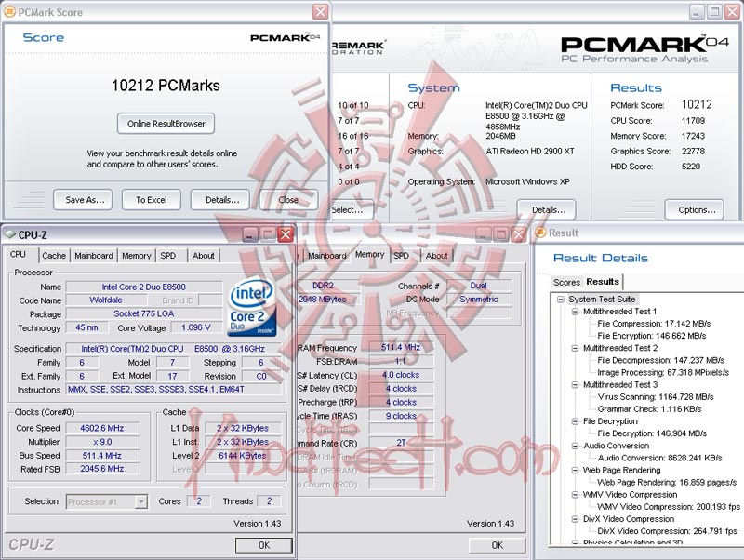Close the PCMark Score dialog with red X
Image resolution: width=744 pixels, height=560 pixels.
point(321,12)
